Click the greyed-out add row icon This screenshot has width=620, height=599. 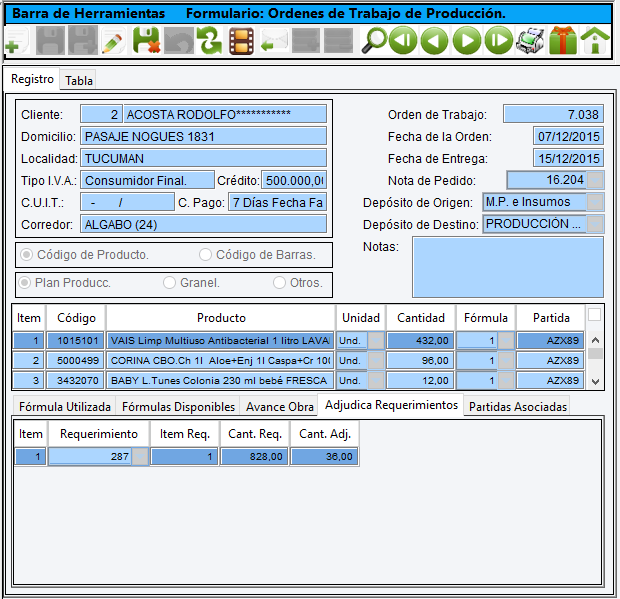(306, 40)
